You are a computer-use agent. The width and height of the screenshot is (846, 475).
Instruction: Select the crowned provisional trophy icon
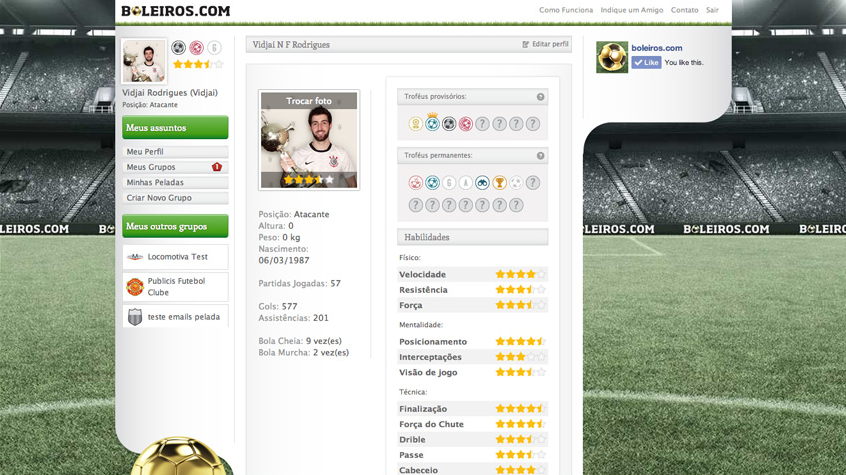432,123
